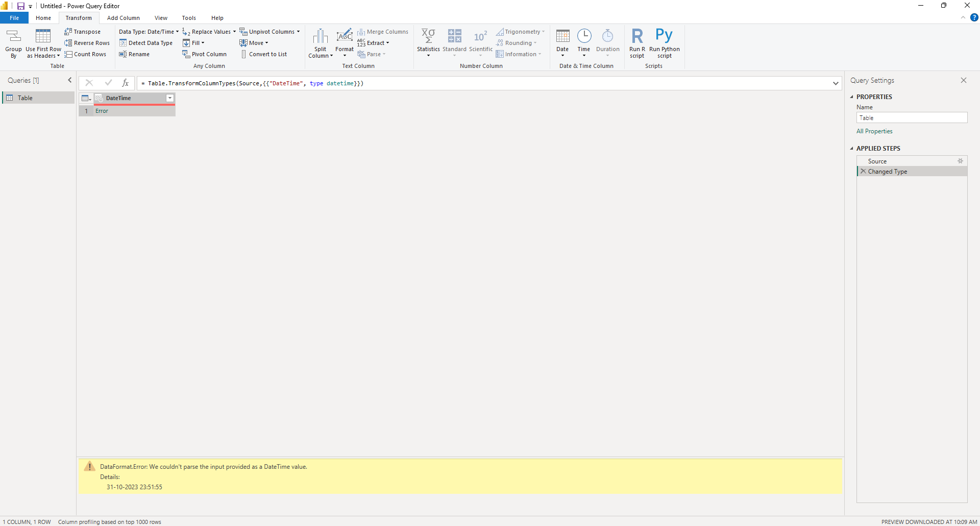980x526 pixels.
Task: Collapse the APPLIED STEPS section
Action: click(851, 149)
